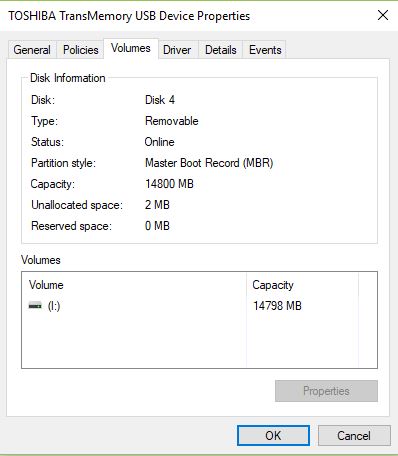Show the Events tab

pos(265,50)
